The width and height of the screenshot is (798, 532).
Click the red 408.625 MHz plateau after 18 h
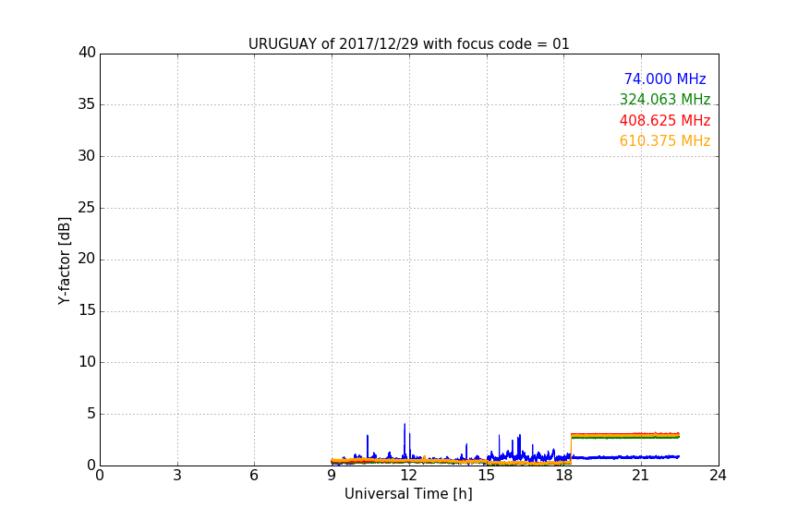[625, 434]
